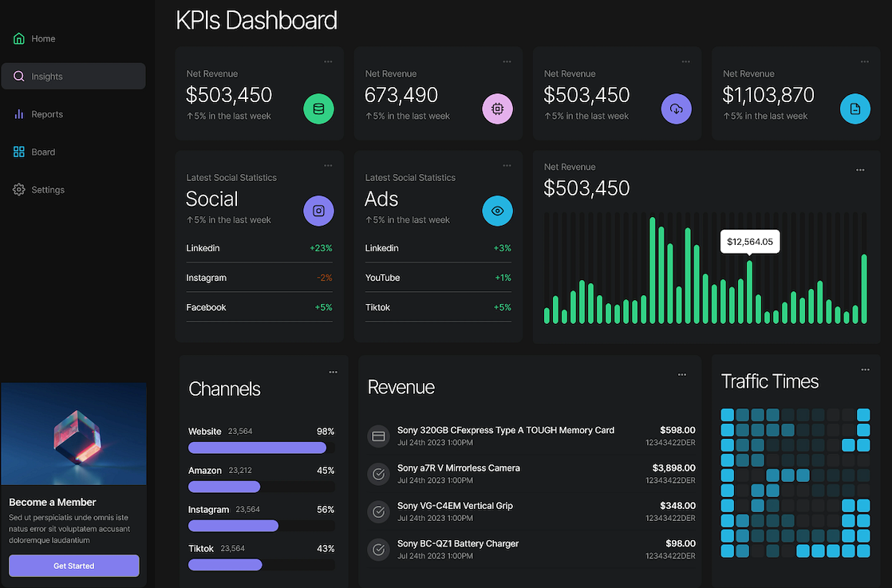
Task: Select the Board grid icon in sidebar
Action: pyautogui.click(x=18, y=152)
